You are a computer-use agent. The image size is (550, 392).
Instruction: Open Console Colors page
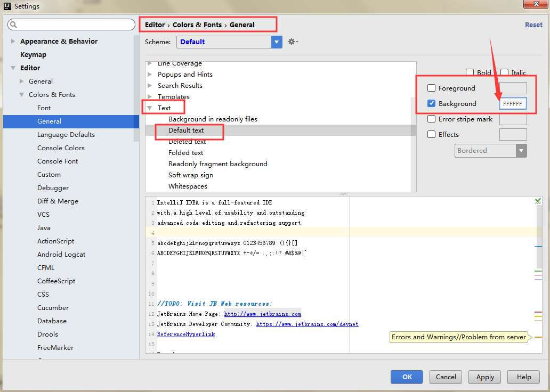pos(61,148)
